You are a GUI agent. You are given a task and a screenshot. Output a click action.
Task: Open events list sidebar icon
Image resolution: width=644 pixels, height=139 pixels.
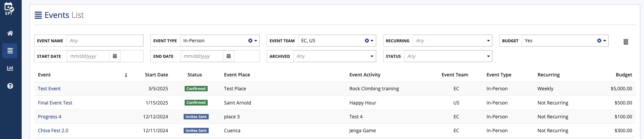coord(10,51)
